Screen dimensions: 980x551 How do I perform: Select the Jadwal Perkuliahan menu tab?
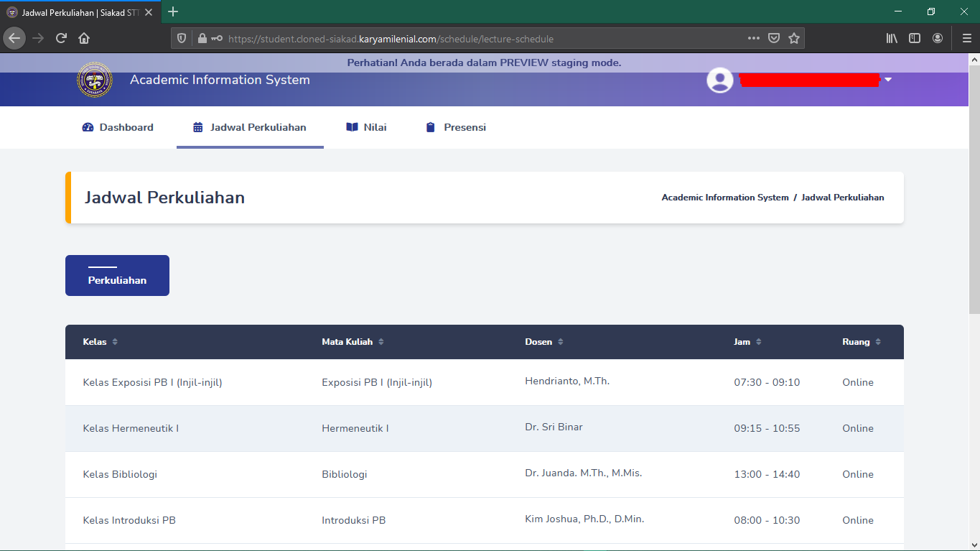[x=250, y=127]
